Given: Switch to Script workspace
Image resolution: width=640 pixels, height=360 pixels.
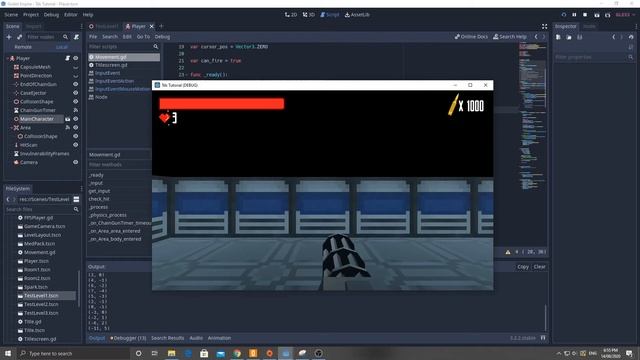Looking at the screenshot, I should tap(330, 15).
